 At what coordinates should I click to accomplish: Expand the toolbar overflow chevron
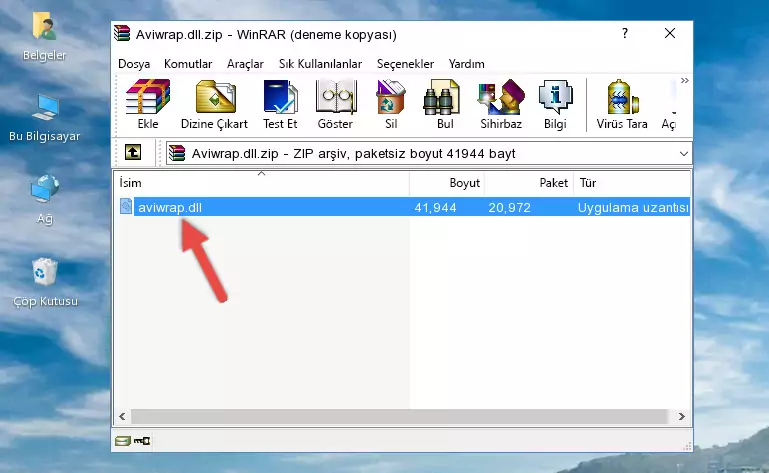point(685,80)
